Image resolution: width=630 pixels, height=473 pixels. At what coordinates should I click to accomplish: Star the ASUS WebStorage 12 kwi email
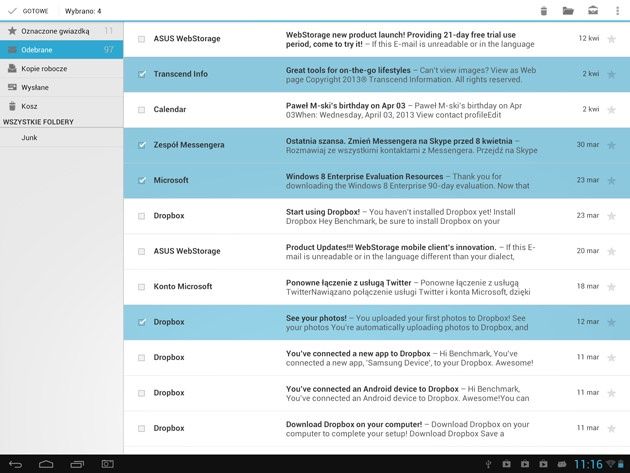point(612,39)
